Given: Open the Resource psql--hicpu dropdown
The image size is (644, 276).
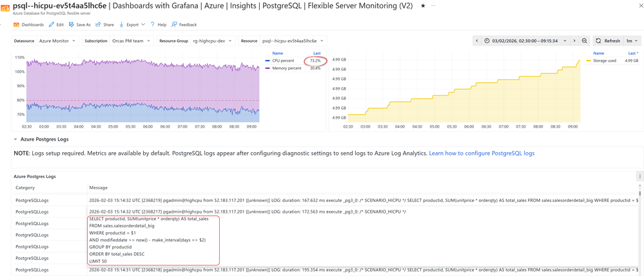Looking at the screenshot, I should (x=293, y=41).
